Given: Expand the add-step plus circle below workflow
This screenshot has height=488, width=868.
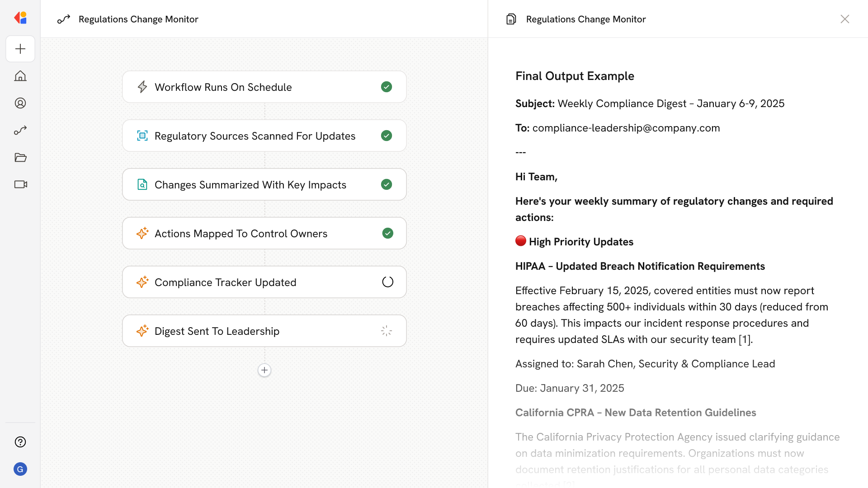Looking at the screenshot, I should (264, 370).
